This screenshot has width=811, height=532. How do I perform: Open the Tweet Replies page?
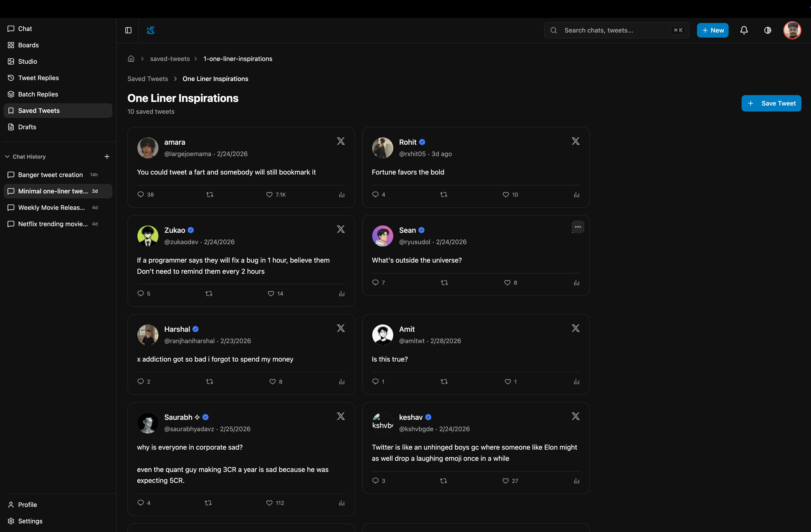[x=38, y=78]
